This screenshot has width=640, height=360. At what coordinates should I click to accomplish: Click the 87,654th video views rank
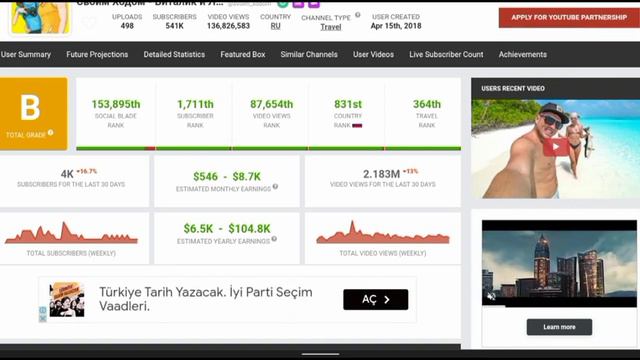(271, 104)
